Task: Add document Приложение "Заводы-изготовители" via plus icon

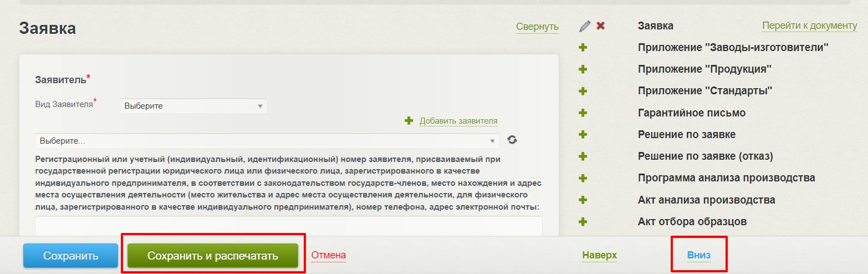Action: pos(583,48)
